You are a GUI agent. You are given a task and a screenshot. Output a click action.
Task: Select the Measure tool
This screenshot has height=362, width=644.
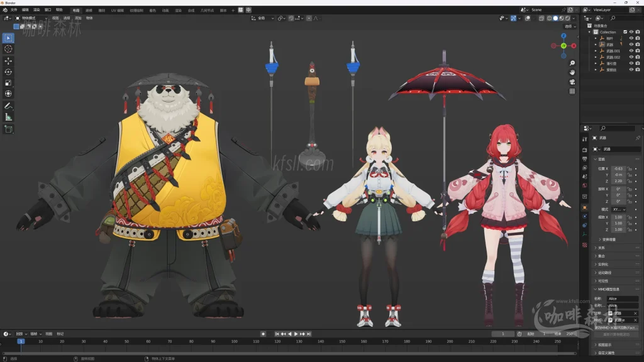[8, 117]
